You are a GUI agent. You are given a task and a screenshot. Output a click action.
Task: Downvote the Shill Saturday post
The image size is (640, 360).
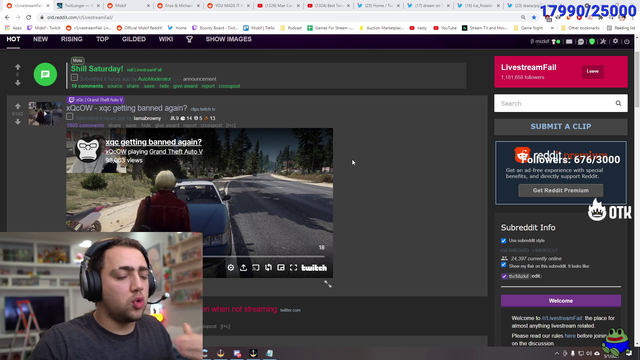[x=18, y=82]
